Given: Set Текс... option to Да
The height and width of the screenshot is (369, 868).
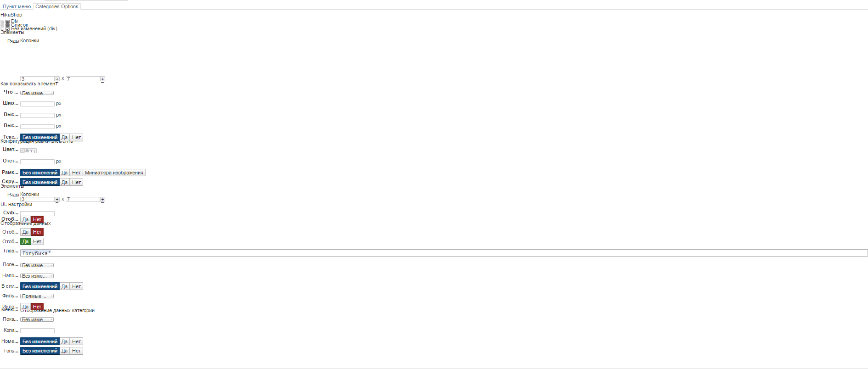Looking at the screenshot, I should click(64, 137).
